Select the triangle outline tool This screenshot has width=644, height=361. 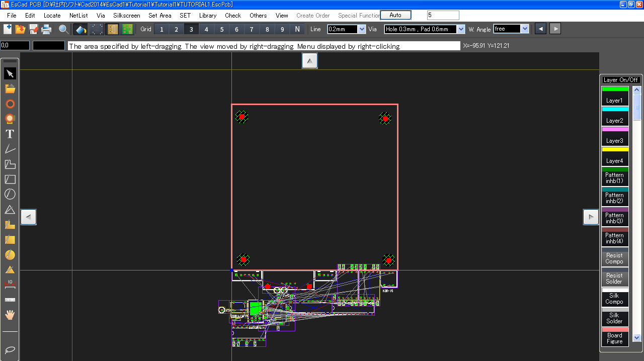pyautogui.click(x=10, y=209)
